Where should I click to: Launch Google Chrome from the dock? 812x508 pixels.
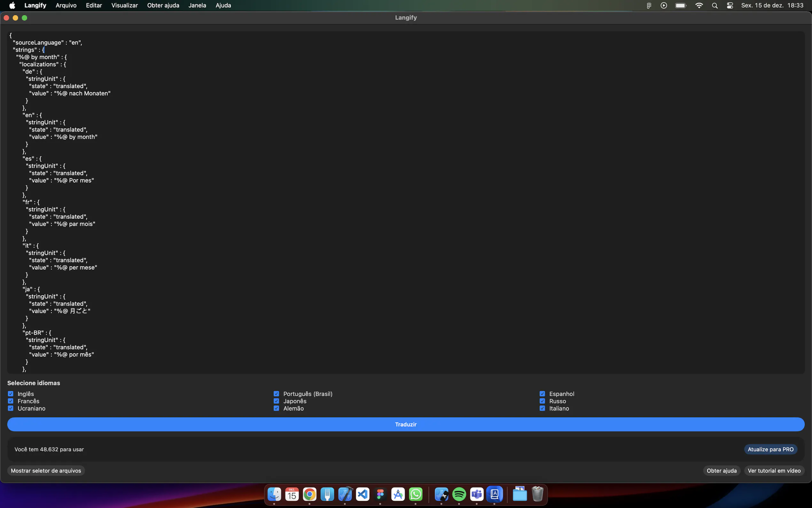(x=309, y=494)
